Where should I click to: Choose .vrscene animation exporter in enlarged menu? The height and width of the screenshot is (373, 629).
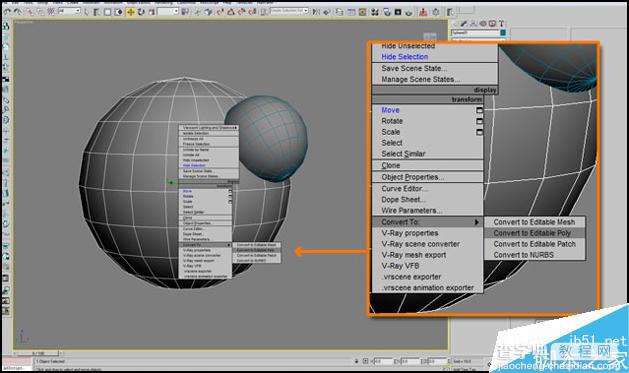click(428, 288)
